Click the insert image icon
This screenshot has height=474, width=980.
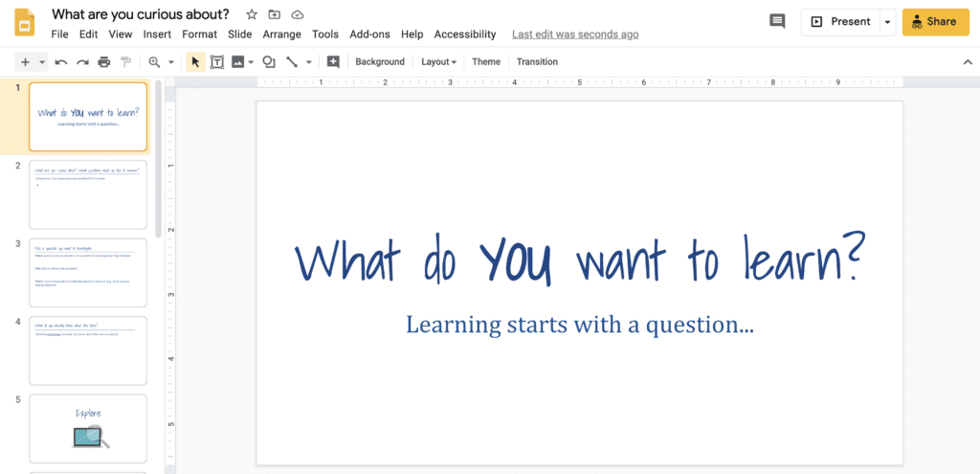pyautogui.click(x=237, y=62)
